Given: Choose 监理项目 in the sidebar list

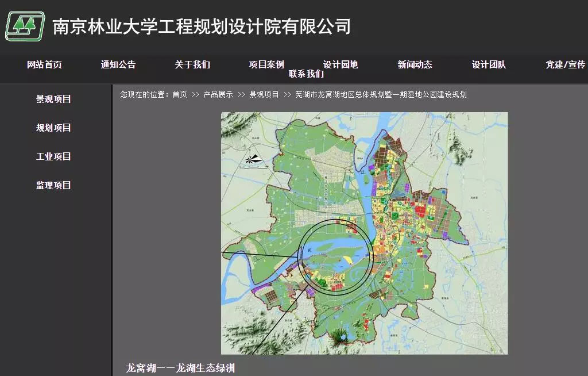Looking at the screenshot, I should [x=53, y=185].
